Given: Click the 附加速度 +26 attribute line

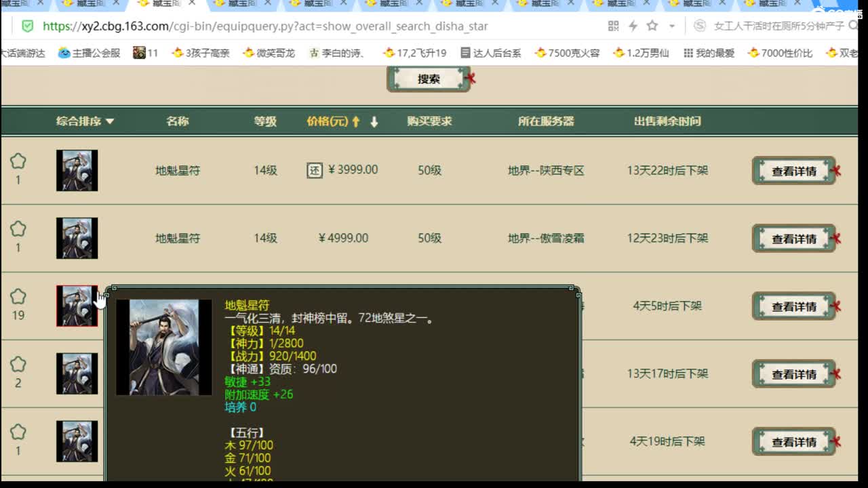Looking at the screenshot, I should pyautogui.click(x=259, y=394).
